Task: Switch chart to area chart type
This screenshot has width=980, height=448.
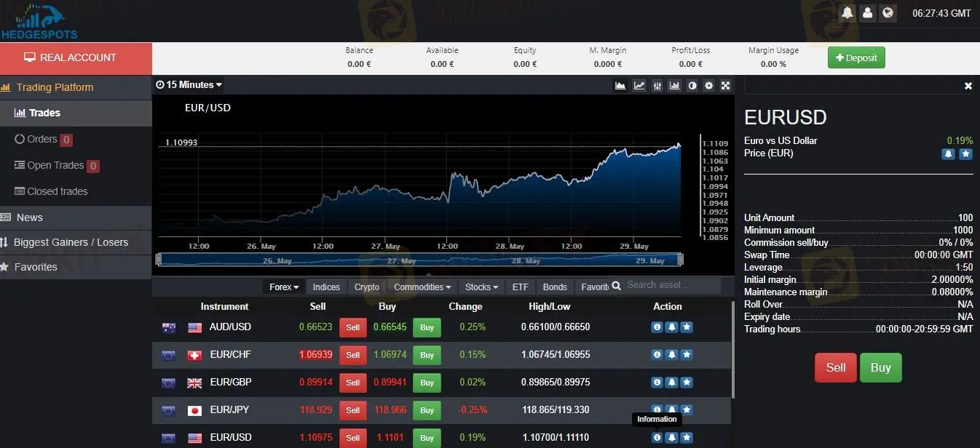Action: point(620,85)
